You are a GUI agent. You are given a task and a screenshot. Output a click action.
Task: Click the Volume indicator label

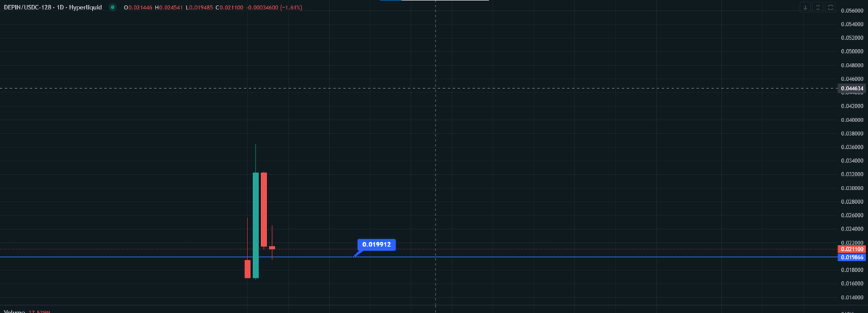pyautogui.click(x=14, y=311)
